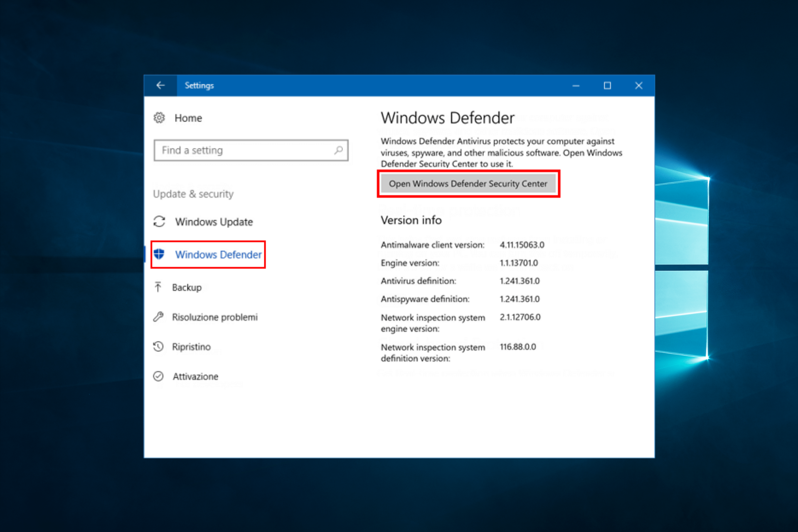Click the back arrow in title bar

(x=160, y=85)
